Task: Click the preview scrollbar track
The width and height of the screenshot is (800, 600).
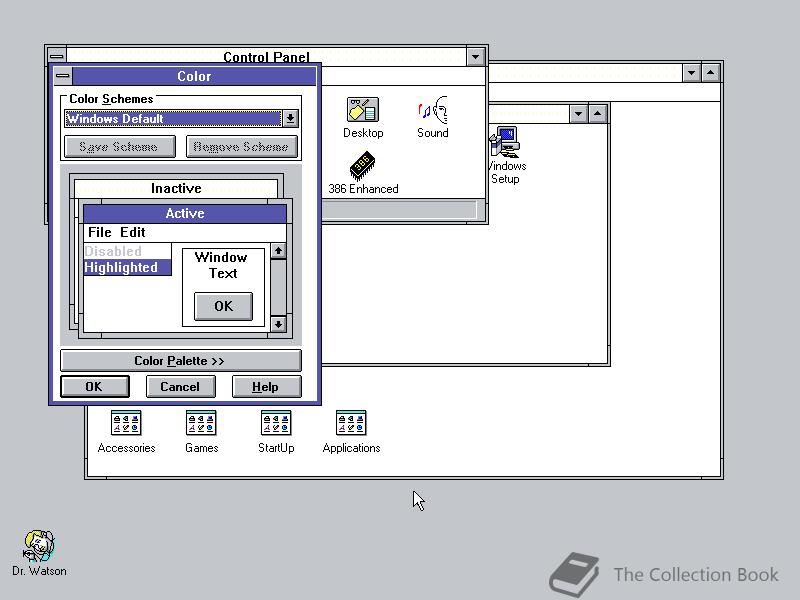Action: pyautogui.click(x=278, y=287)
